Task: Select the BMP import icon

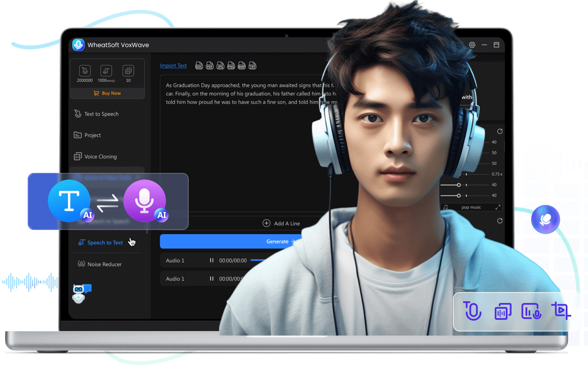Action: coord(242,65)
